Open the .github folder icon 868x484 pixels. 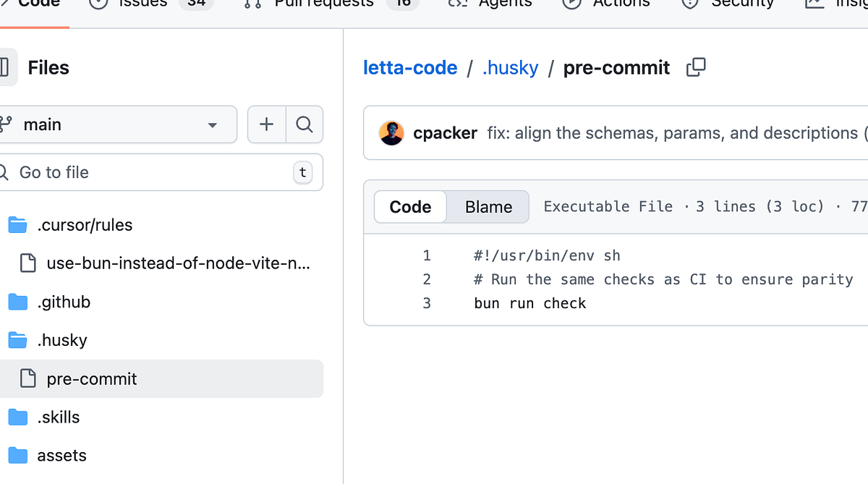[17, 302]
